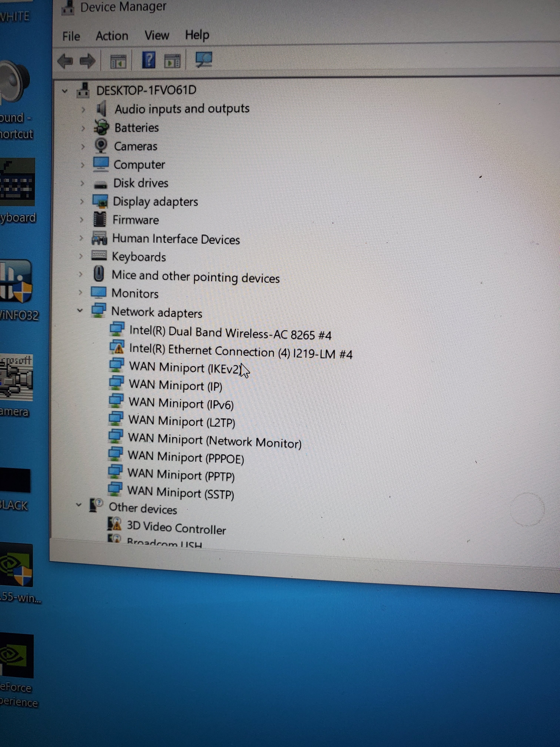Click Show/Hide Console Tree toolbar icon
This screenshot has height=747, width=560.
pos(118,62)
